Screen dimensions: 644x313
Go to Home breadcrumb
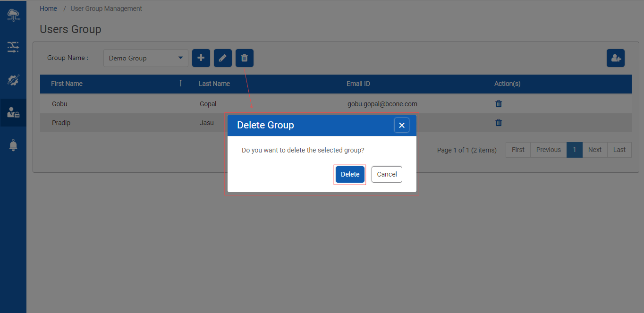point(49,8)
